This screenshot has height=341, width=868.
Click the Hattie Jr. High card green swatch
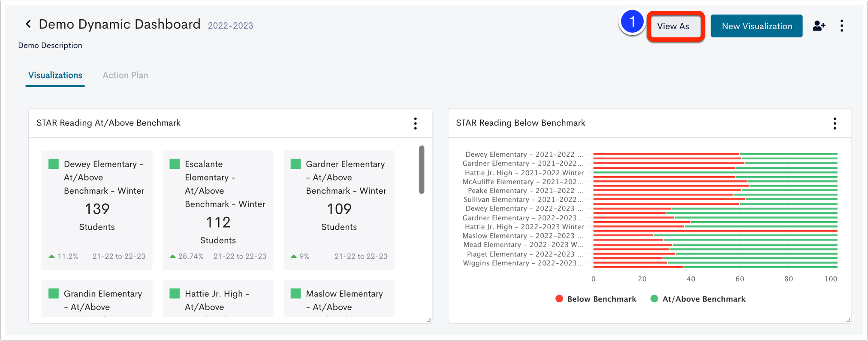click(x=175, y=293)
